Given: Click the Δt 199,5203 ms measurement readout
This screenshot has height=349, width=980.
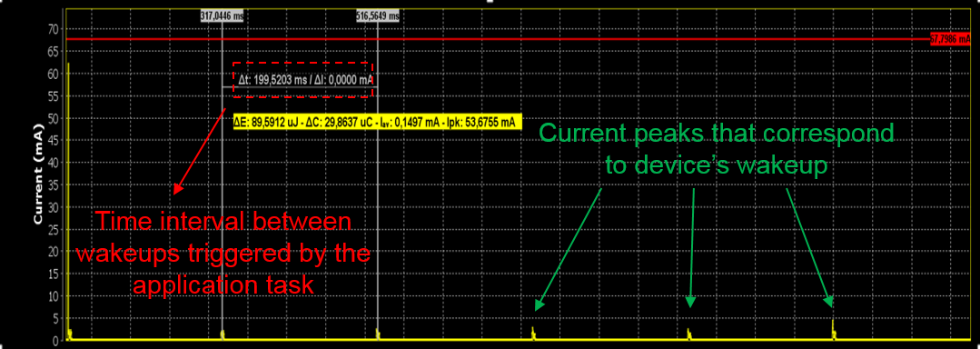Looking at the screenshot, I should 305,80.
